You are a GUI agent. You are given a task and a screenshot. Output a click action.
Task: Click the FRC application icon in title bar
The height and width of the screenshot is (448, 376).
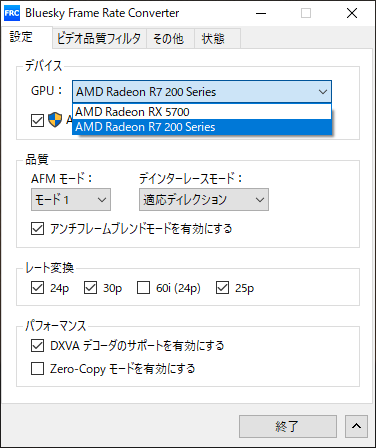[x=12, y=13]
